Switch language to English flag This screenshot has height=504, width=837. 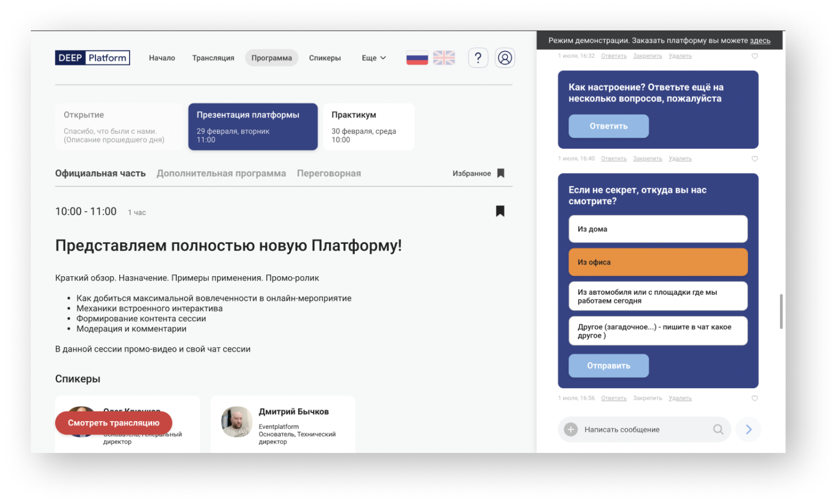pyautogui.click(x=444, y=58)
